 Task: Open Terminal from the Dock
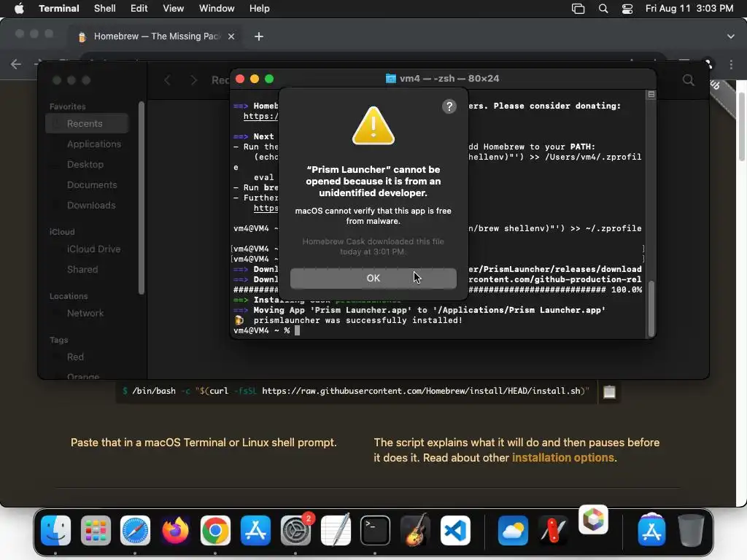click(x=376, y=531)
